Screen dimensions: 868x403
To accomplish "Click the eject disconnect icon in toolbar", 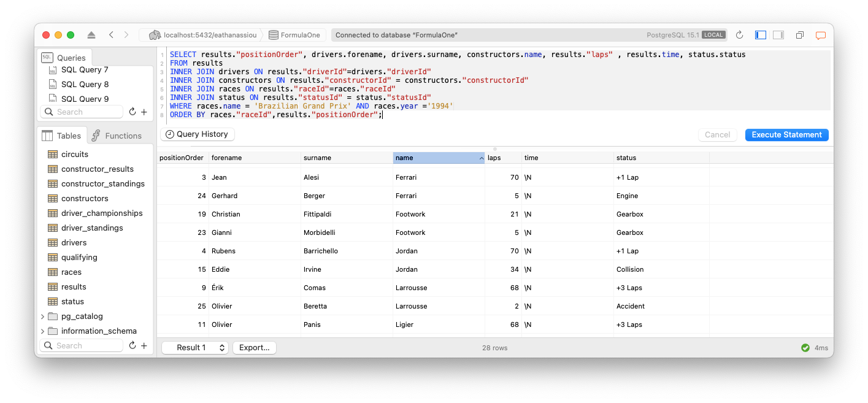I will (x=91, y=35).
